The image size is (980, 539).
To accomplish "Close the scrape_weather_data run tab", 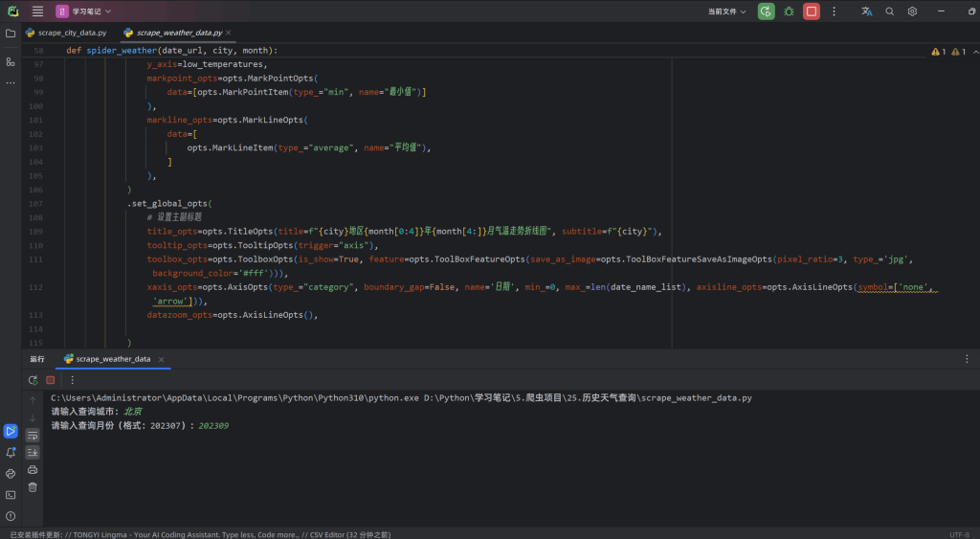I will (162, 359).
